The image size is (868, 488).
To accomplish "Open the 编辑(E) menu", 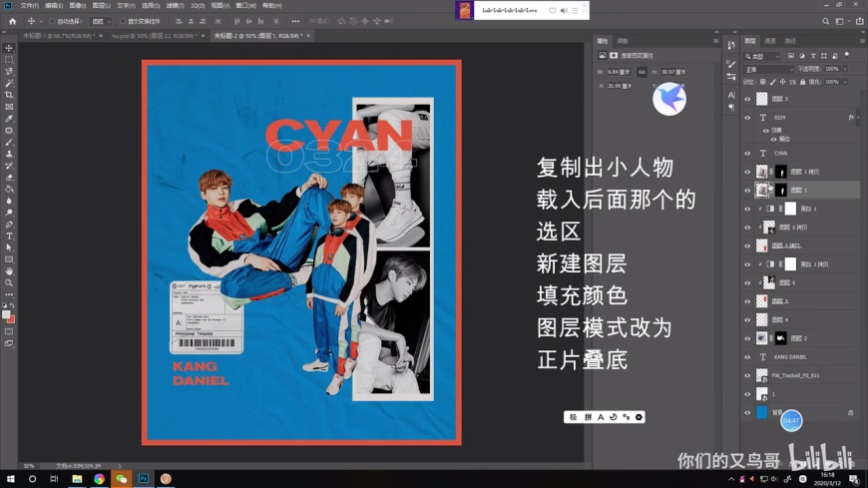I will (x=54, y=6).
